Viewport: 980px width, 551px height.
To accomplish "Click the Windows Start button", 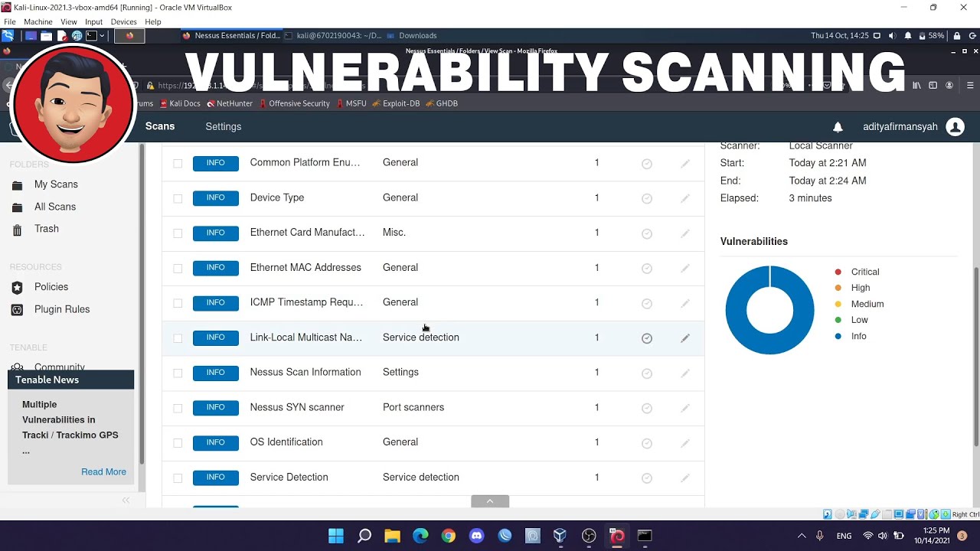I will pyautogui.click(x=336, y=536).
